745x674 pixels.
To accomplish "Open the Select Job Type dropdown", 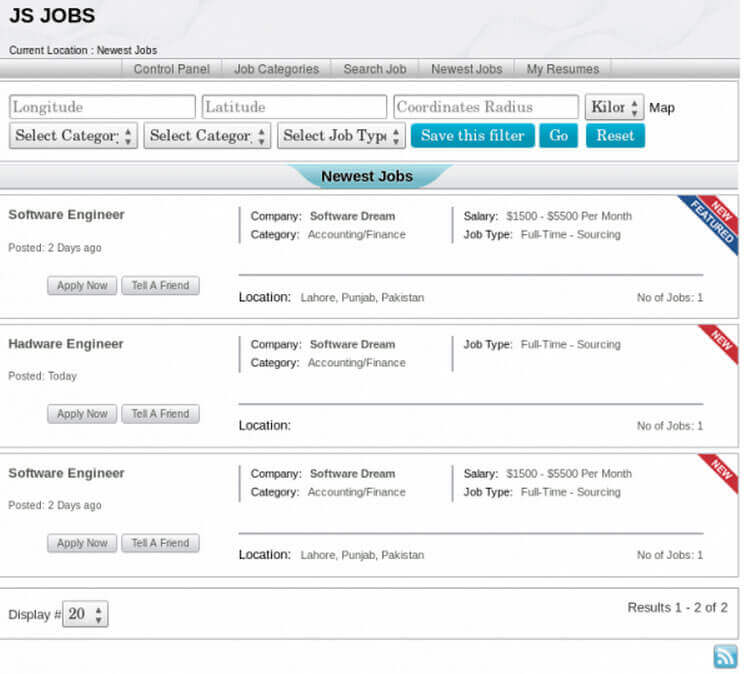I will [341, 136].
